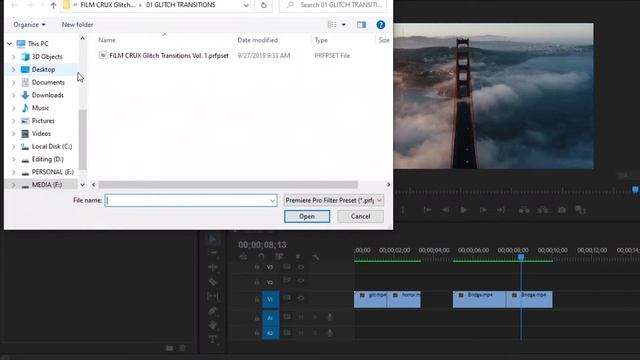Image resolution: width=640 pixels, height=360 pixels.
Task: Open the Organize menu
Action: tap(29, 25)
